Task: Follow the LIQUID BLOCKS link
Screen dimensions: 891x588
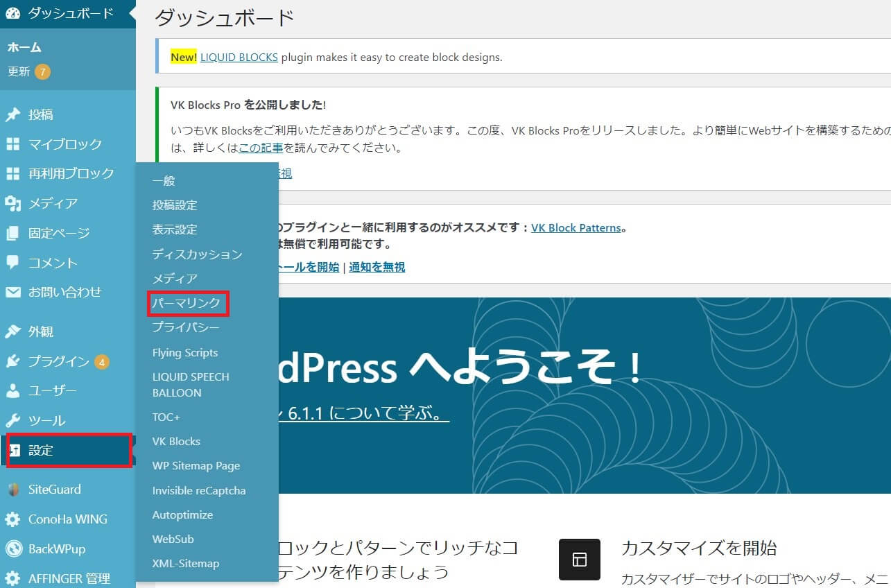Action: click(239, 57)
